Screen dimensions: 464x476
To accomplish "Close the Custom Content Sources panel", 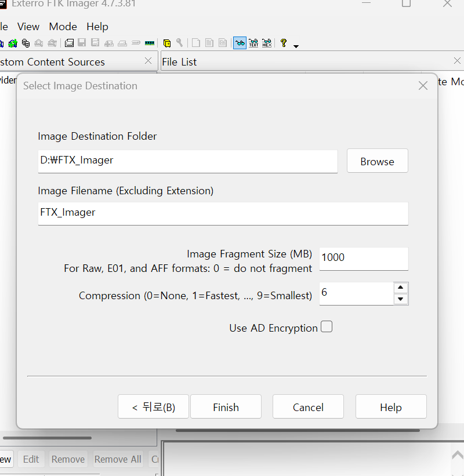I will tap(148, 61).
